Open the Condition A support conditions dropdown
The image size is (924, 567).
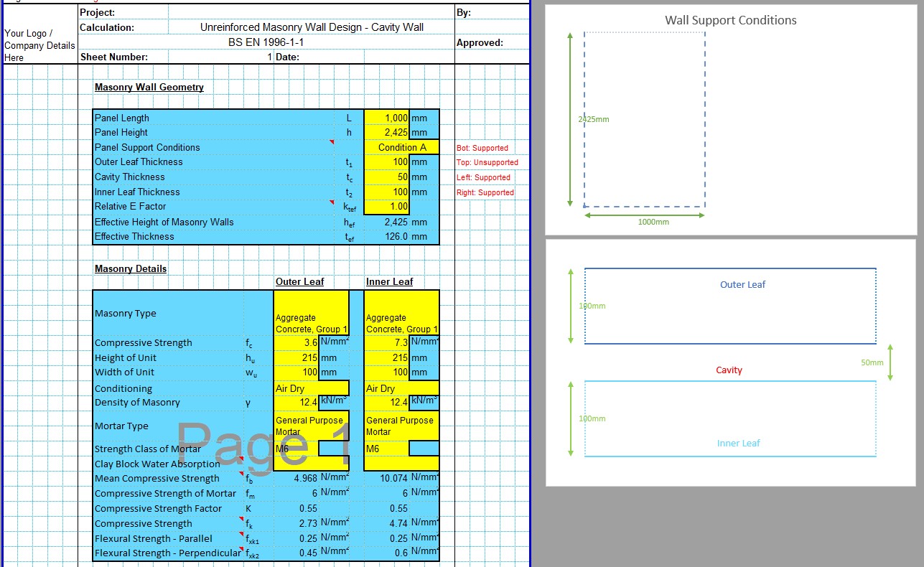click(x=401, y=146)
